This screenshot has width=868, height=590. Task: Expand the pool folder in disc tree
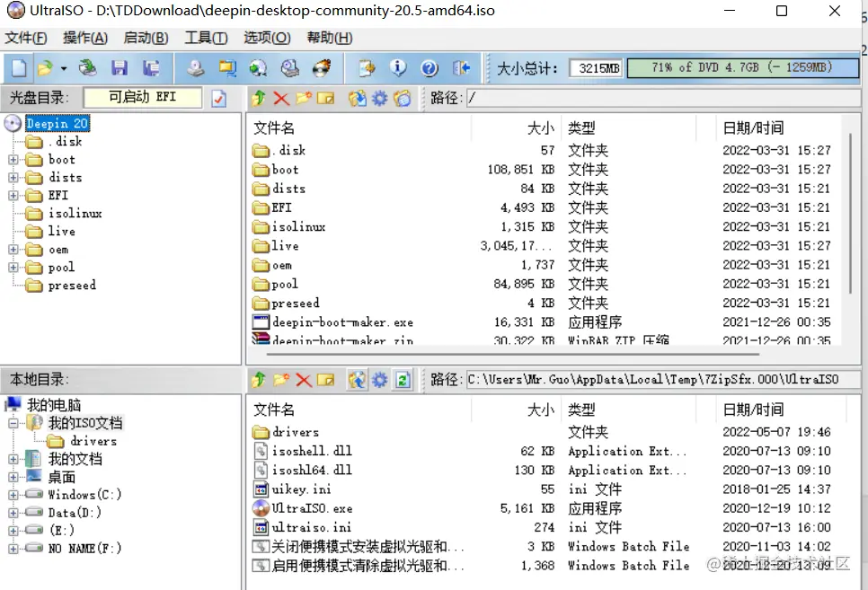(x=13, y=268)
